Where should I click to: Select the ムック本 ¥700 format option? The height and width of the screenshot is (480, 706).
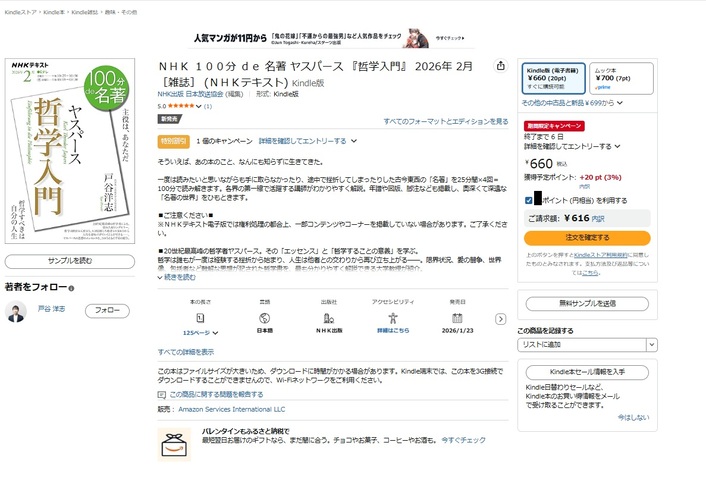point(620,78)
